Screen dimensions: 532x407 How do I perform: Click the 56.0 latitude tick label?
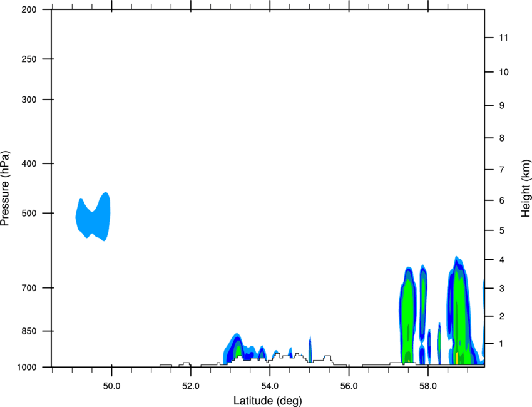point(349,386)
